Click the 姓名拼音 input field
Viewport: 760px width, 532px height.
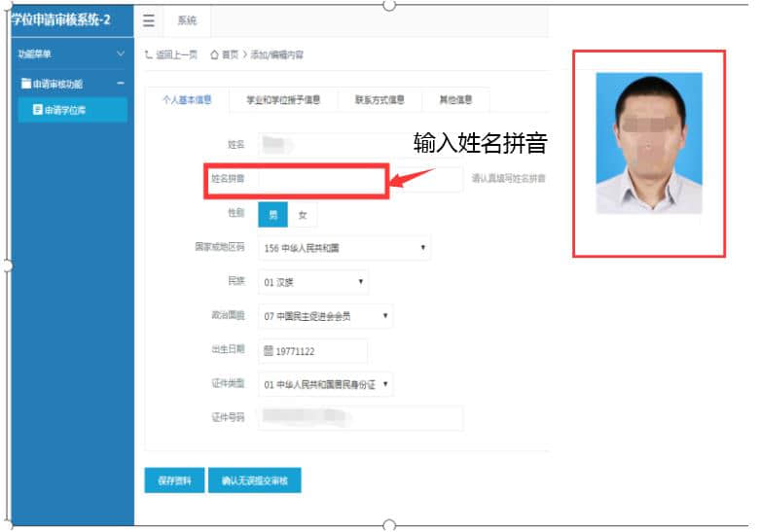point(321,180)
